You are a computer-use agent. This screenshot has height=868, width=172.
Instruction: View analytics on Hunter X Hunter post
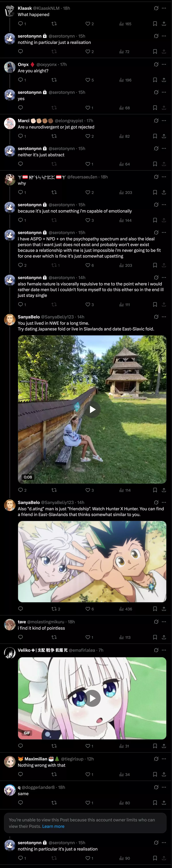125,609
